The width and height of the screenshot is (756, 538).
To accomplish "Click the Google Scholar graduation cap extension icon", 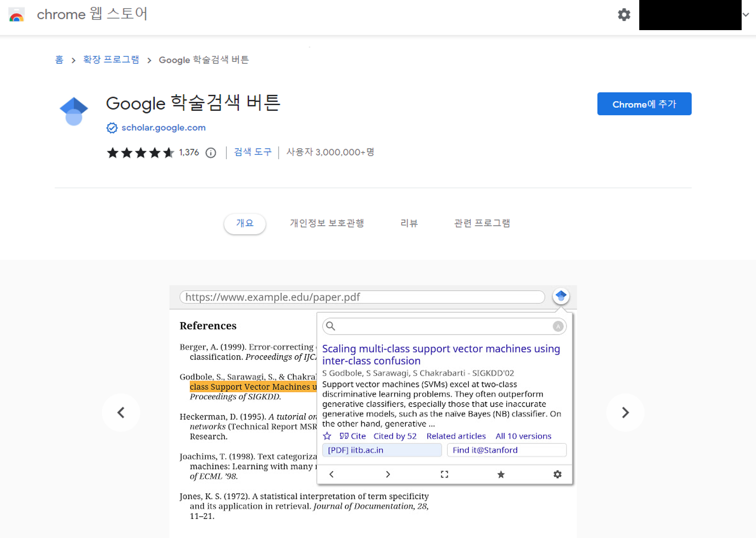I will point(74,111).
